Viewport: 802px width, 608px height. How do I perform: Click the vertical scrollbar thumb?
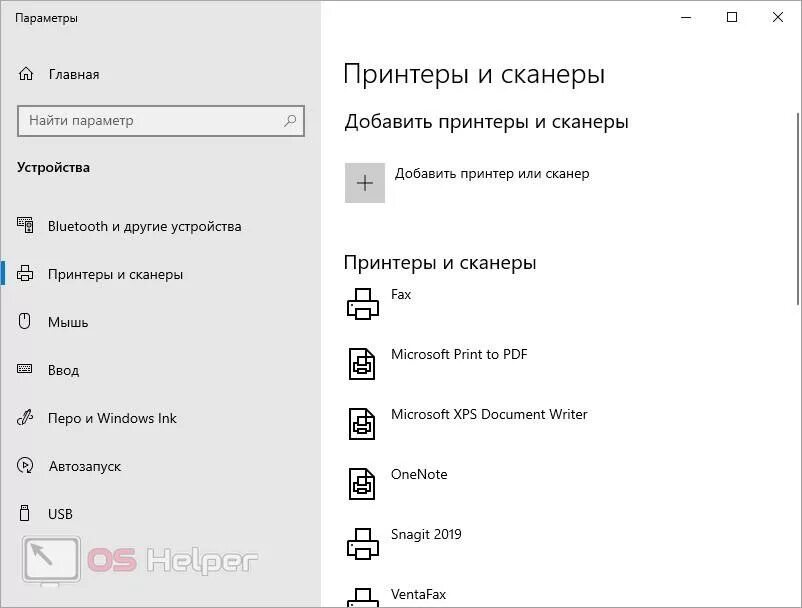798,209
